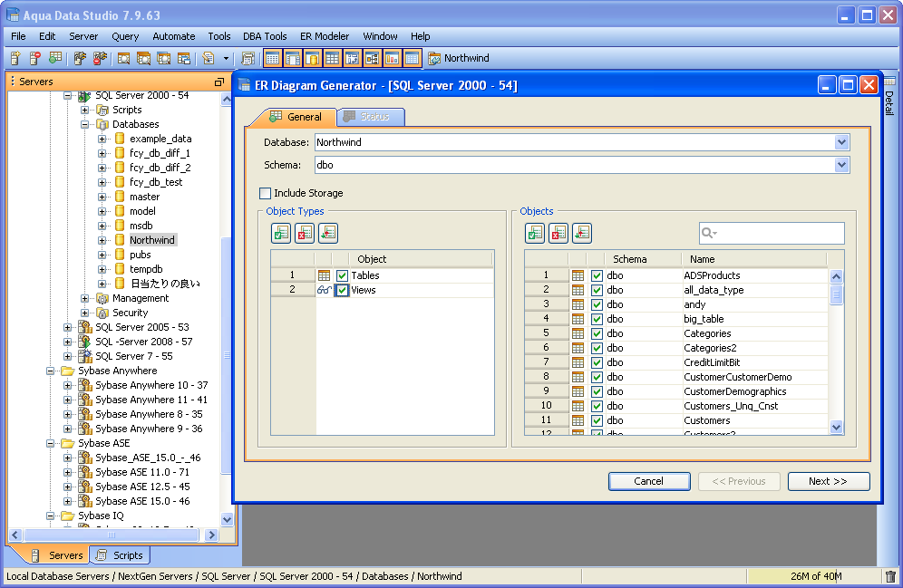Invert selection in Objects panel
Viewport: 903px width, 588px height.
[x=582, y=233]
